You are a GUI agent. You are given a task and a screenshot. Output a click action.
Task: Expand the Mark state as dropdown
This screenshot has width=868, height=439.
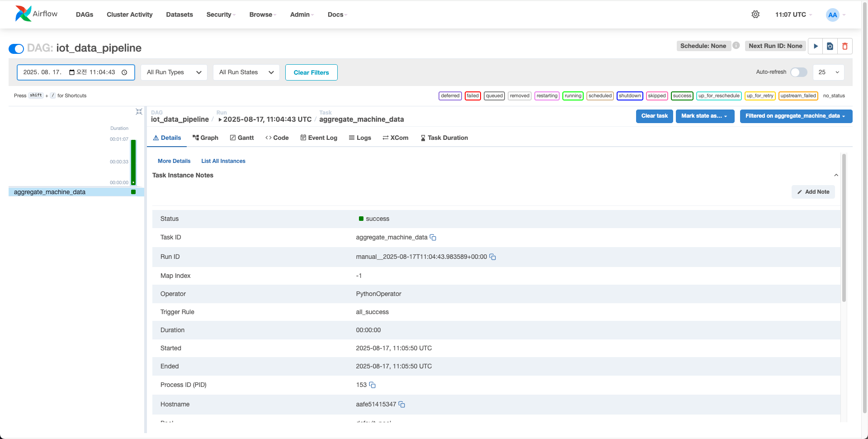704,116
